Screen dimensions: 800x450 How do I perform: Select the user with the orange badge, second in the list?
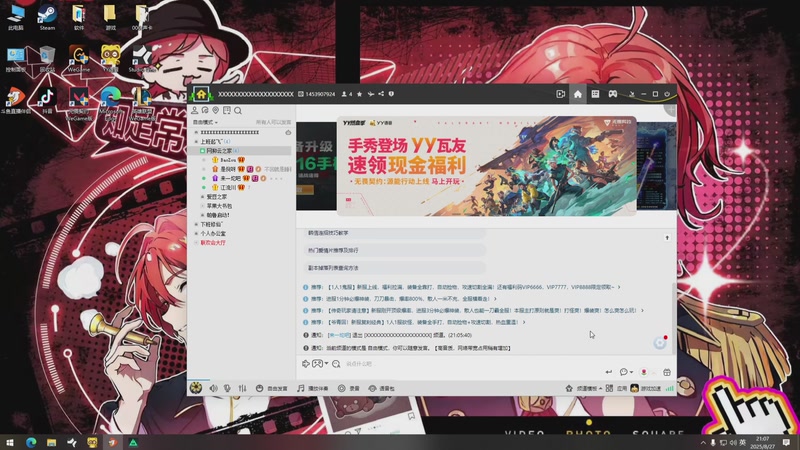pyautogui.click(x=228, y=169)
